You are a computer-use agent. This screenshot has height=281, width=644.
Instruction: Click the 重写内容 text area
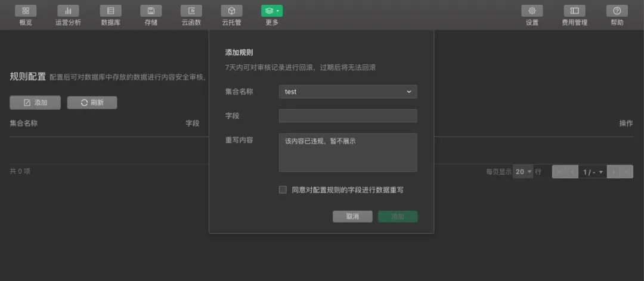pyautogui.click(x=348, y=152)
